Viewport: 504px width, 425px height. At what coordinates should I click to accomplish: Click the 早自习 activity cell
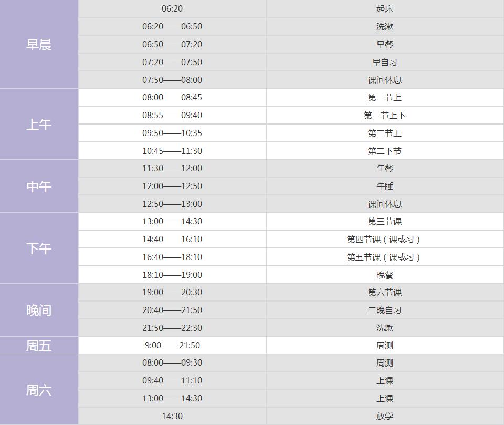point(385,62)
